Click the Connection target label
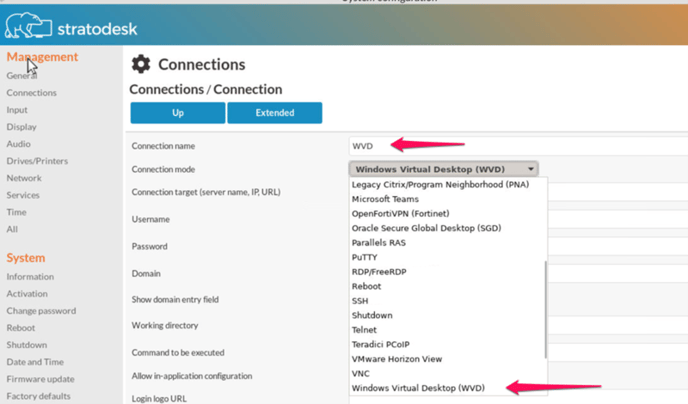 point(206,192)
